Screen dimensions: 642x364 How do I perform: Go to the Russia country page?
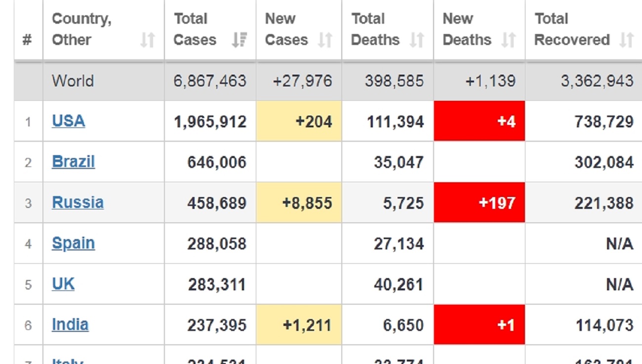coord(78,202)
